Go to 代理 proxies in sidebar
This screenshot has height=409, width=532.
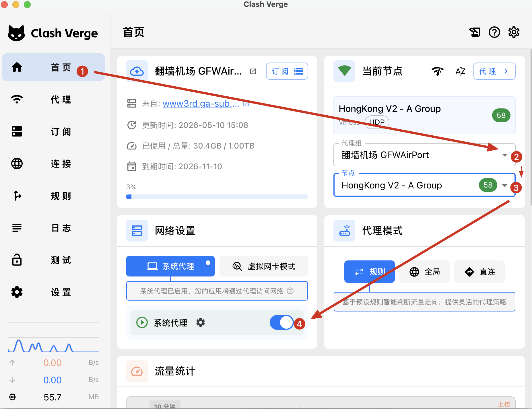[53, 99]
